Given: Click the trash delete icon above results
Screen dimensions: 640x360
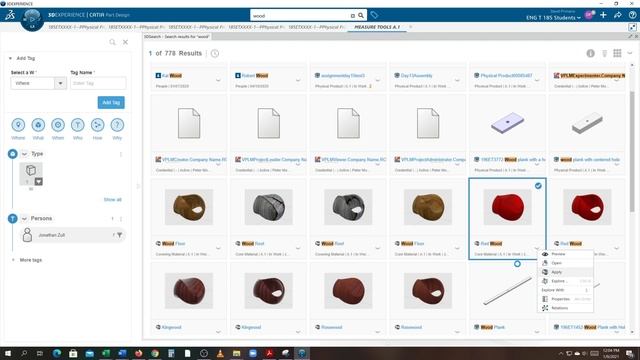Looking at the screenshot, I should (x=604, y=53).
